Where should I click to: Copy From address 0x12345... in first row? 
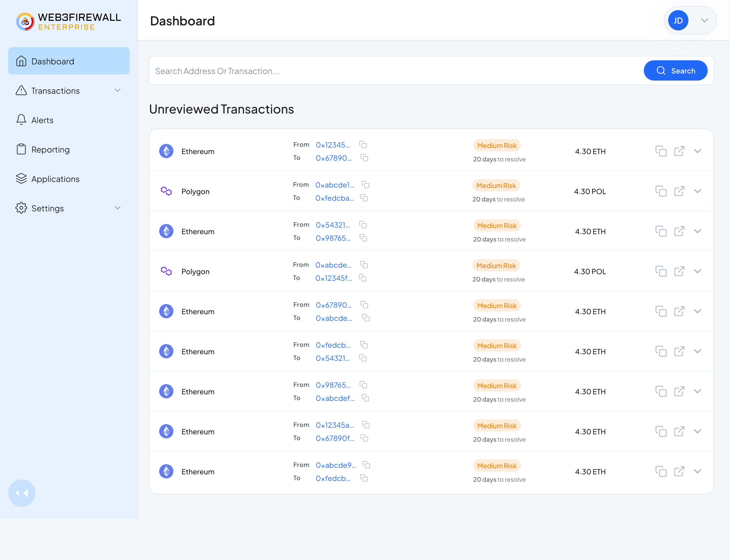363,145
